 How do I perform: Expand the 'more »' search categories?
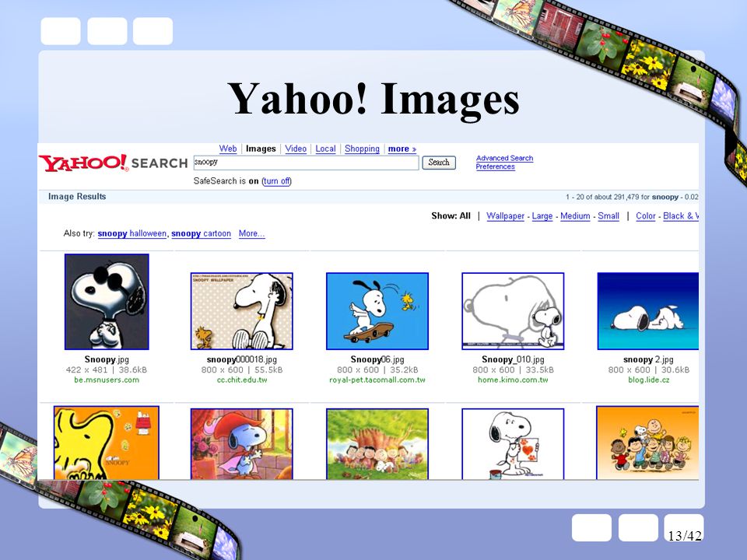pos(402,149)
